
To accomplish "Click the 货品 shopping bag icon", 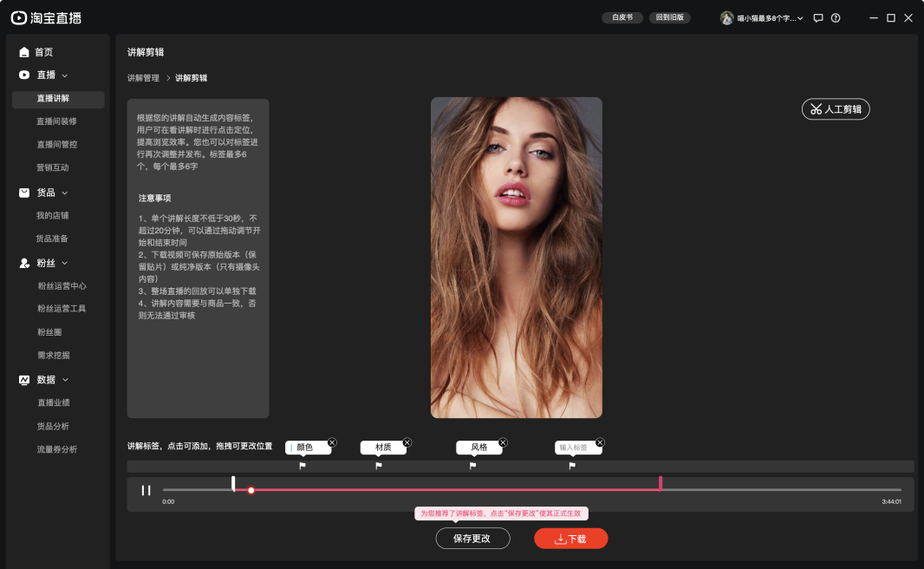I will [24, 193].
